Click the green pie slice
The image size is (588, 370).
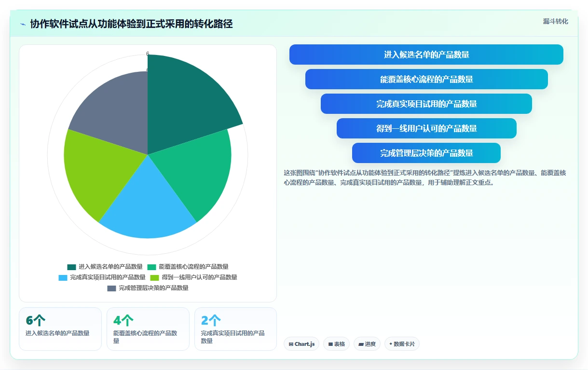[x=195, y=171]
